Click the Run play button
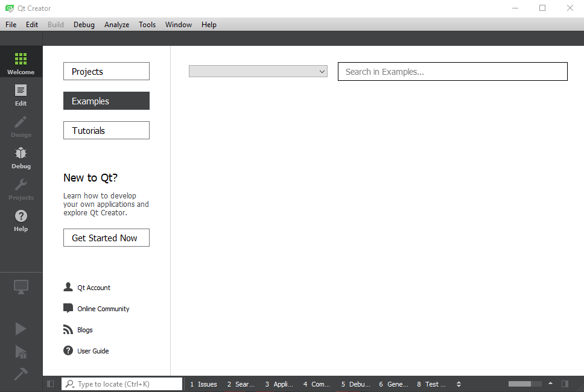584x392 pixels. click(21, 329)
